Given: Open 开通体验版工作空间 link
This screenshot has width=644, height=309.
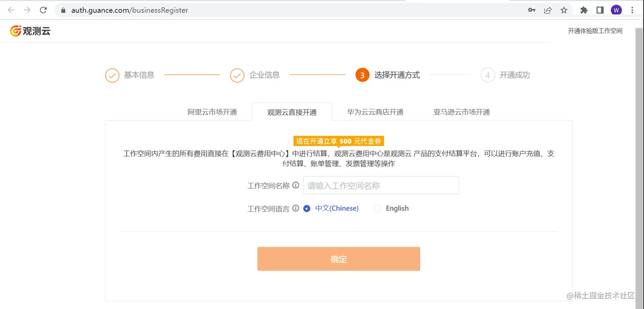Looking at the screenshot, I should (595, 31).
